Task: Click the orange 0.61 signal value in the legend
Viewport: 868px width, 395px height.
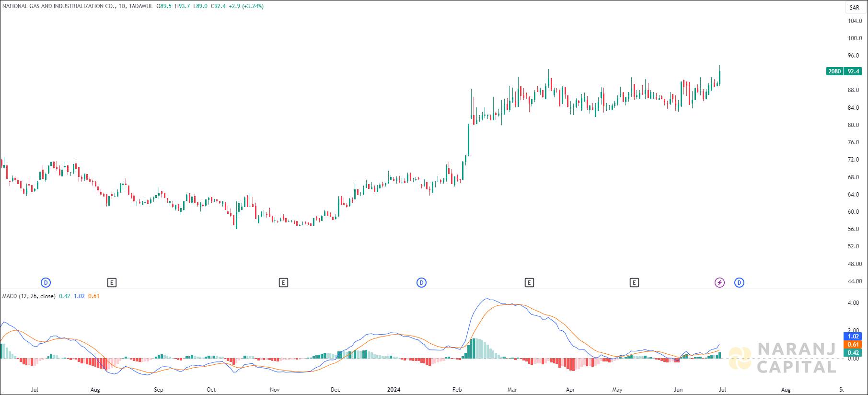Action: click(x=94, y=296)
